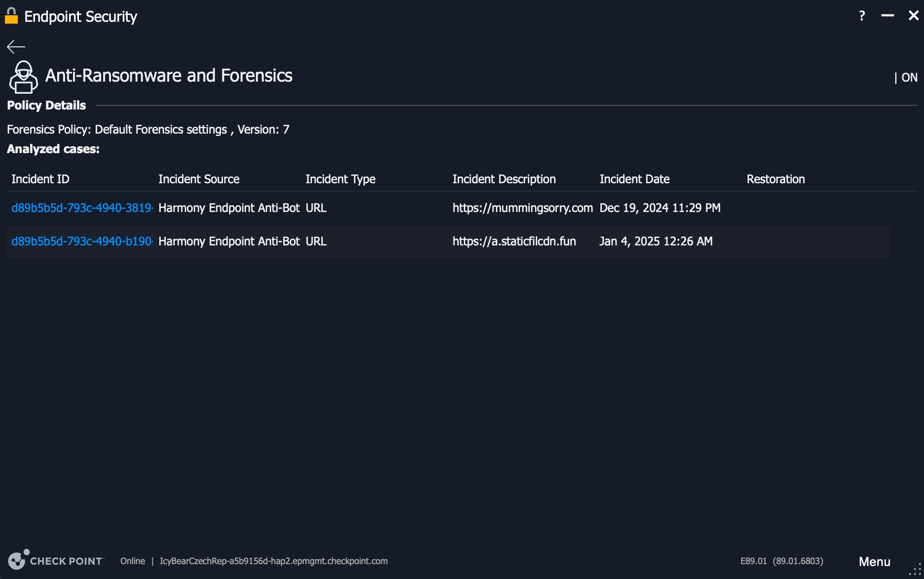This screenshot has width=924, height=579.
Task: Click the Online connection status
Action: pos(132,561)
